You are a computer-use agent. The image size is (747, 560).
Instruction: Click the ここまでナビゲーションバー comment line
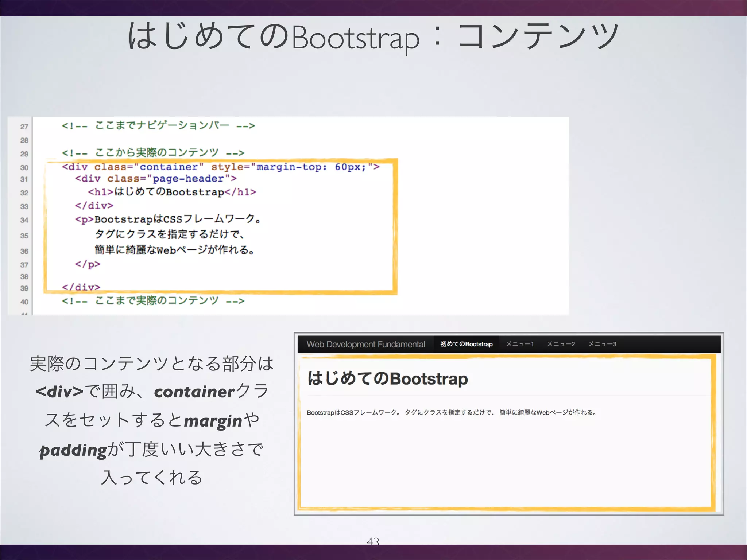click(158, 125)
